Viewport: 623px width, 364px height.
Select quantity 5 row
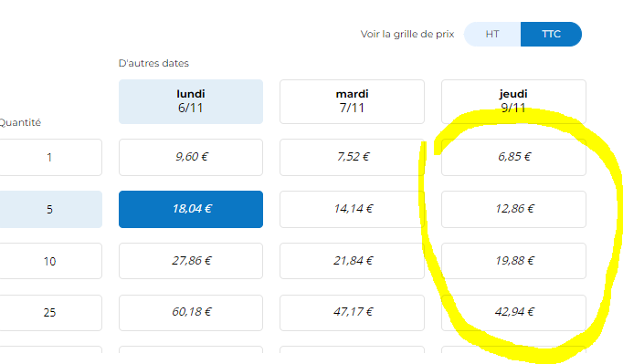click(x=49, y=209)
